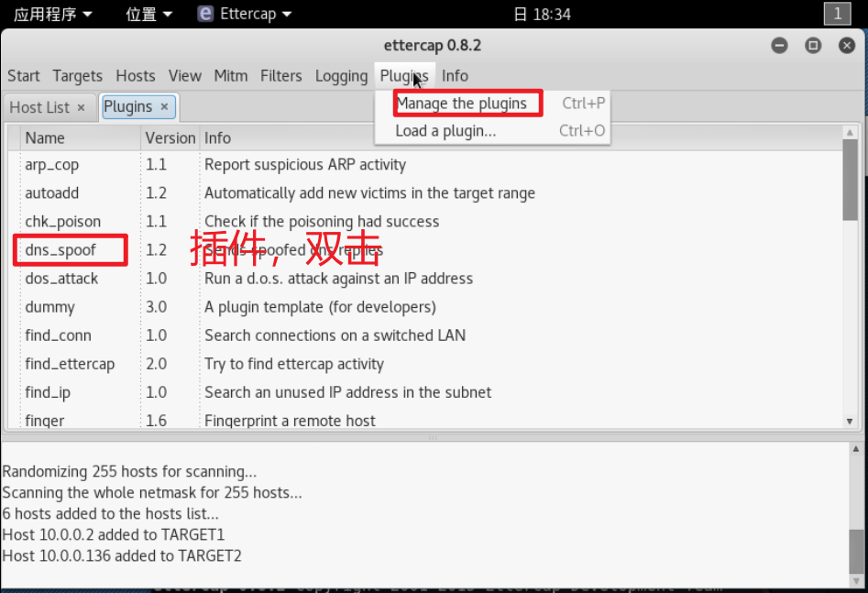Click version 3.0 of dummy plugin
This screenshot has height=593, width=868.
pos(156,307)
